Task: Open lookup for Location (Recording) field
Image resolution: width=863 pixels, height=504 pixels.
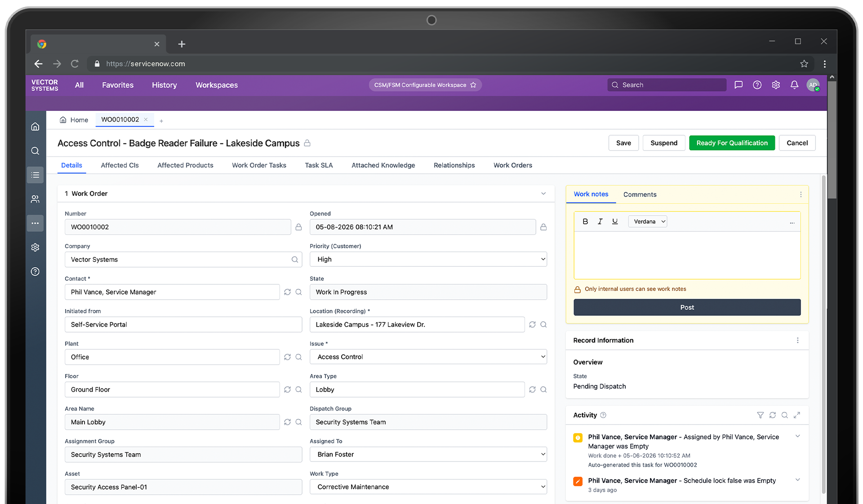Action: [543, 324]
